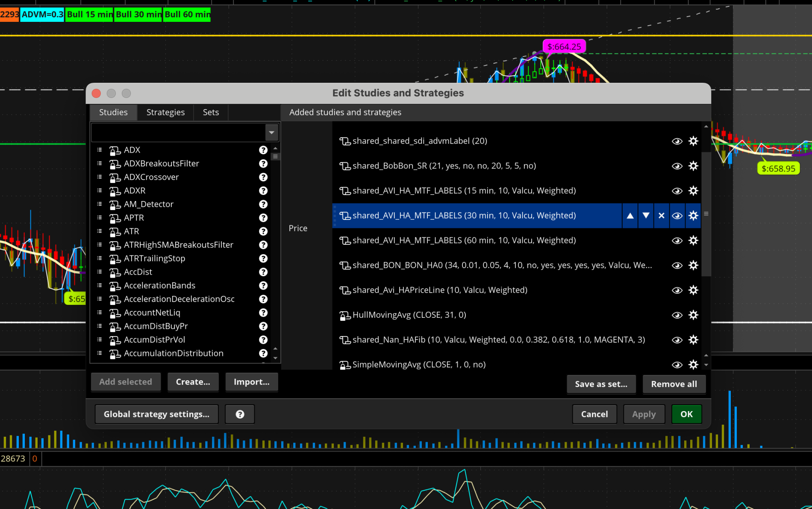The image size is (812, 509).
Task: Move selected 30 min study up
Action: [630, 216]
